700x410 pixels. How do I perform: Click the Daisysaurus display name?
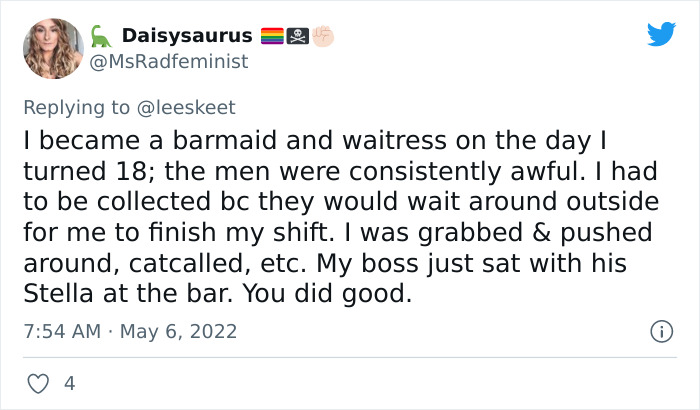[x=187, y=36]
